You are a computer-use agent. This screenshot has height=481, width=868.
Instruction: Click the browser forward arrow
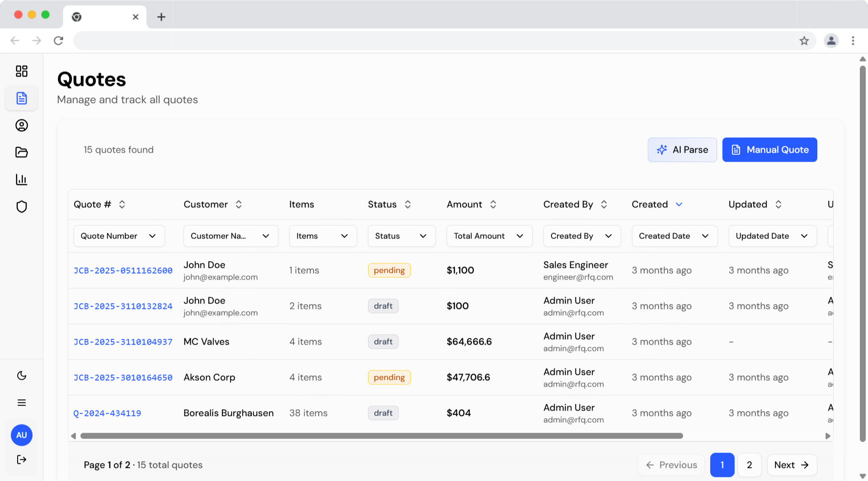pyautogui.click(x=37, y=41)
